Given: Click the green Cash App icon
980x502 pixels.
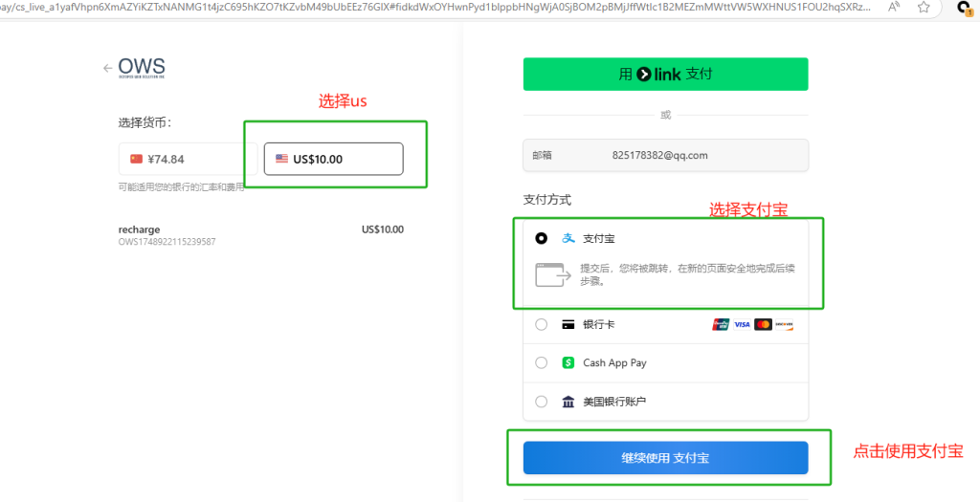Looking at the screenshot, I should pyautogui.click(x=568, y=362).
